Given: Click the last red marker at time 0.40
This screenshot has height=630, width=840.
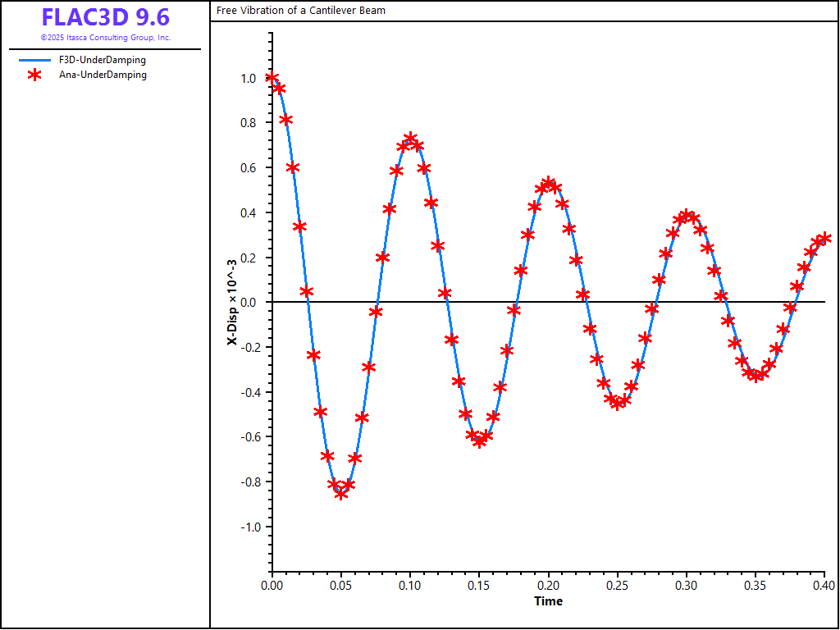Looking at the screenshot, I should [x=824, y=238].
